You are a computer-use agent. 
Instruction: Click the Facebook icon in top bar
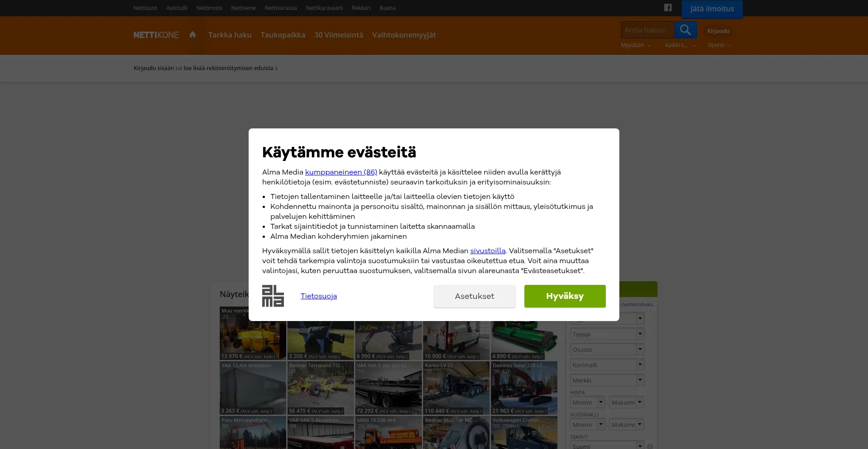point(668,8)
